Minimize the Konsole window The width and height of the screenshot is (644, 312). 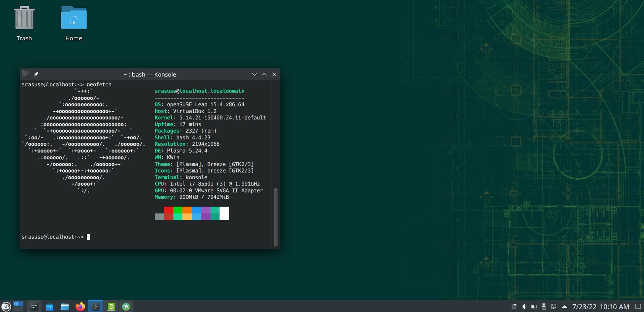click(x=254, y=74)
